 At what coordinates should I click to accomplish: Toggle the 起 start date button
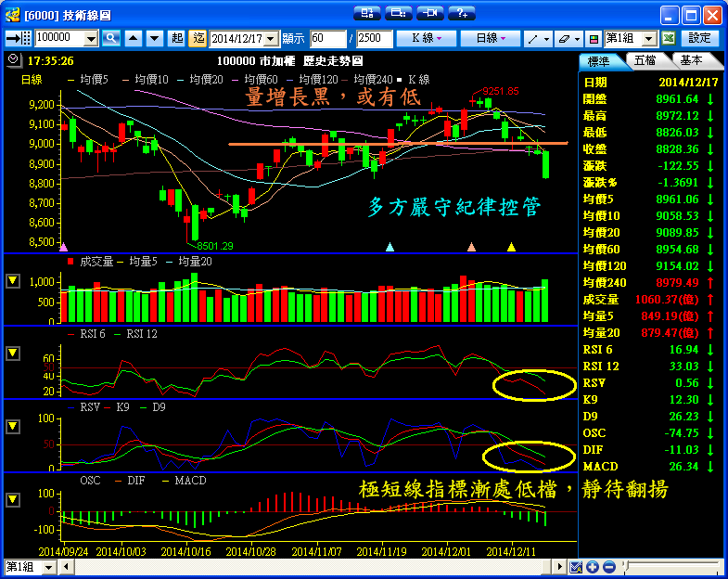coord(177,38)
